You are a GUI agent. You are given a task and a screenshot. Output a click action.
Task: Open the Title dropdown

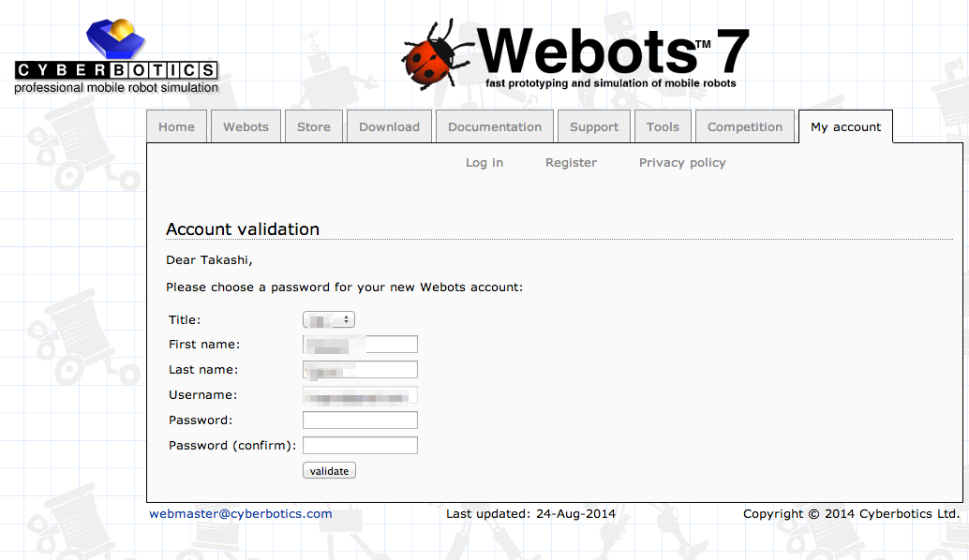coord(329,320)
